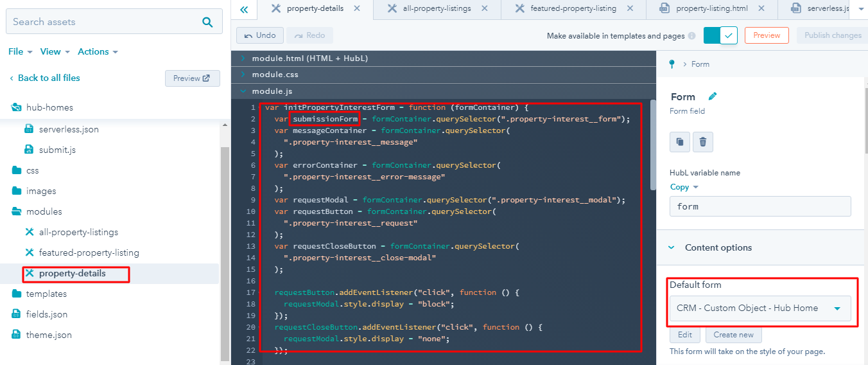Close the property-details tab
This screenshot has height=365, width=868.
point(357,8)
